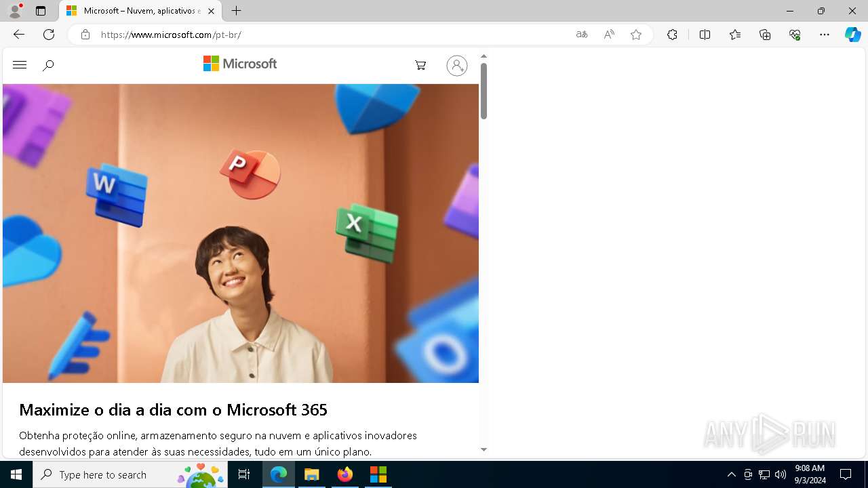Open the Notification center icon

point(846,474)
